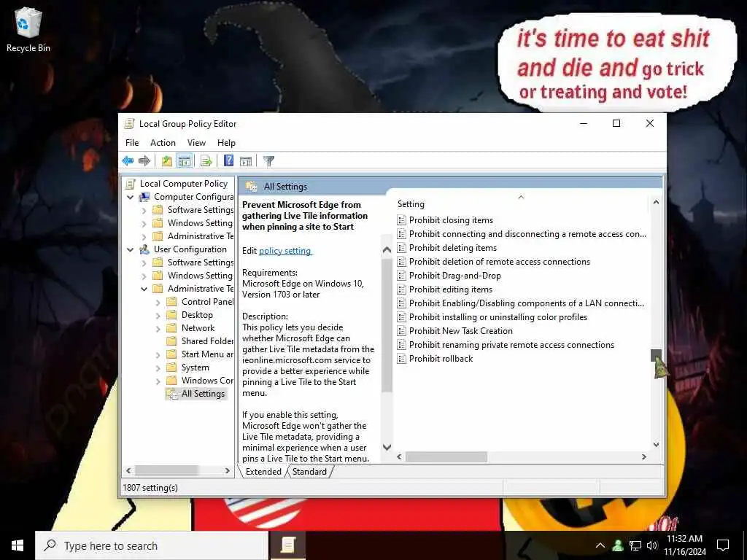Show hidden system tray icons chevron

click(x=600, y=545)
